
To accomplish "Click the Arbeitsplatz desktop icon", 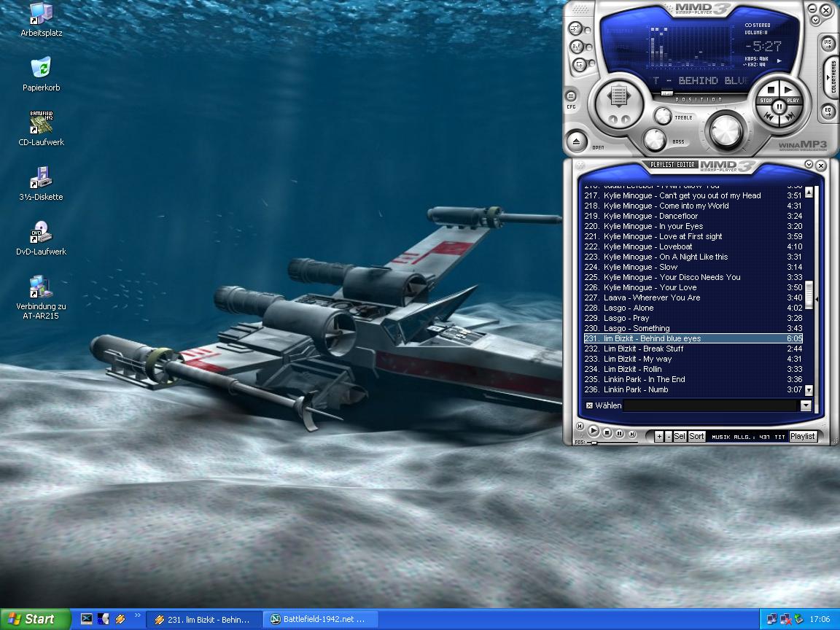I will coord(42,20).
